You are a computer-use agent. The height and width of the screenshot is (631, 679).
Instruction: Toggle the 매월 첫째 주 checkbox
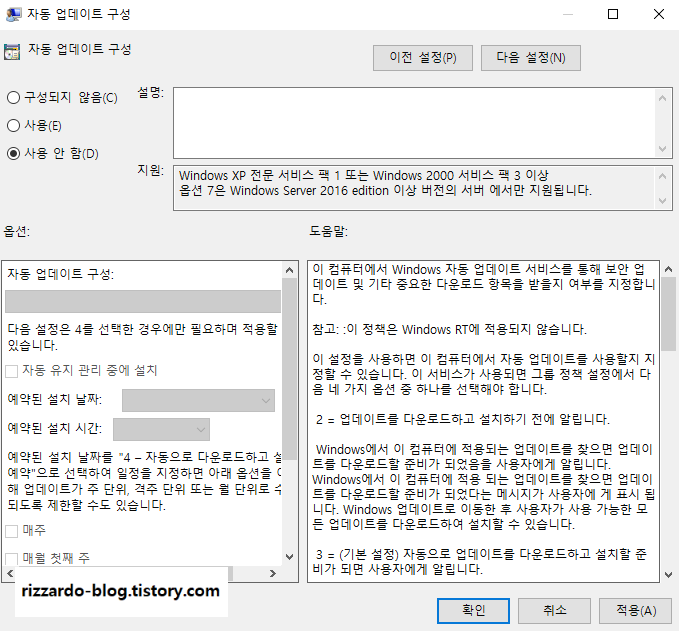[11, 559]
